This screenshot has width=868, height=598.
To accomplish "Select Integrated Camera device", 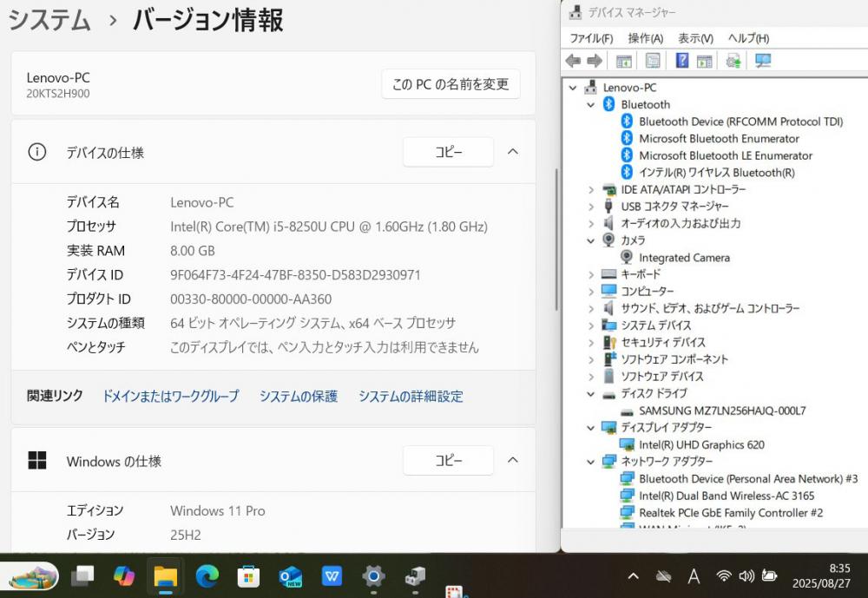I will click(684, 258).
